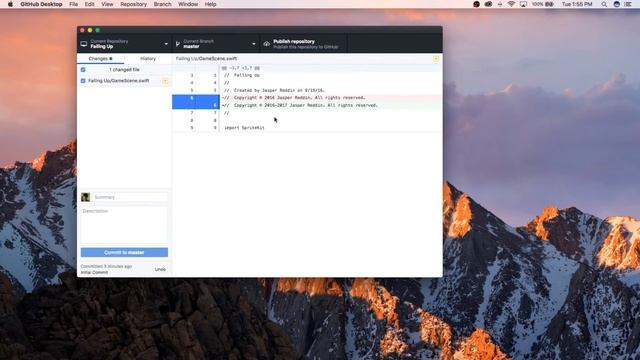Switch to the Changes tab
Image resolution: width=640 pixels, height=360 pixels.
[100, 59]
